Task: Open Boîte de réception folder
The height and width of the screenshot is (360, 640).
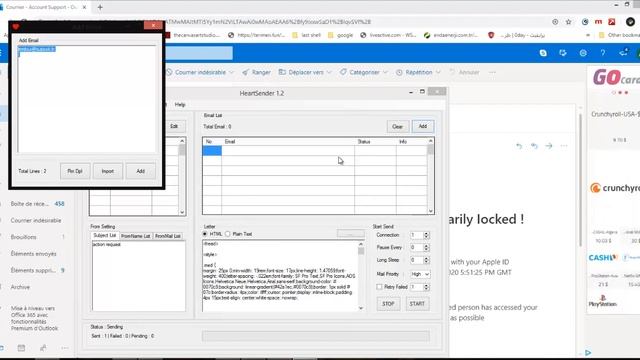Action: pos(37,204)
